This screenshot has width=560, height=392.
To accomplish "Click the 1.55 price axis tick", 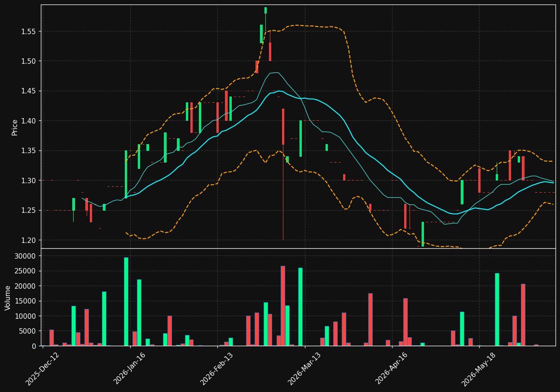I will pyautogui.click(x=28, y=31).
